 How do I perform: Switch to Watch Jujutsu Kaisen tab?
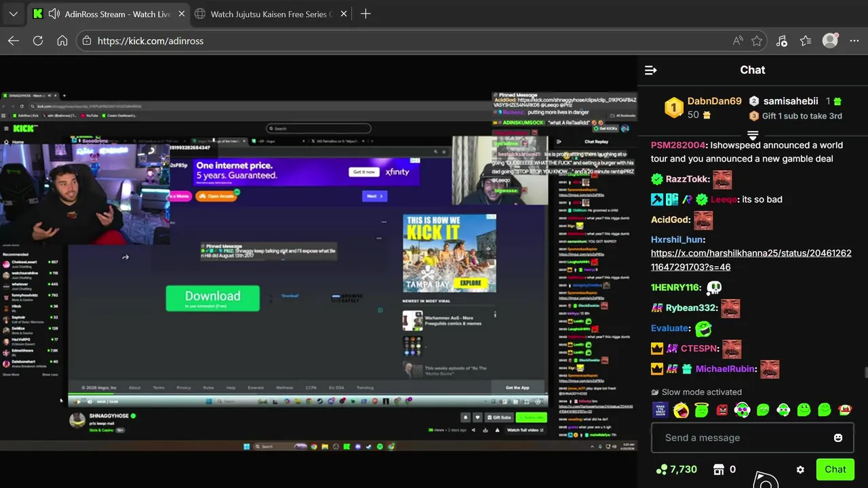pos(271,14)
